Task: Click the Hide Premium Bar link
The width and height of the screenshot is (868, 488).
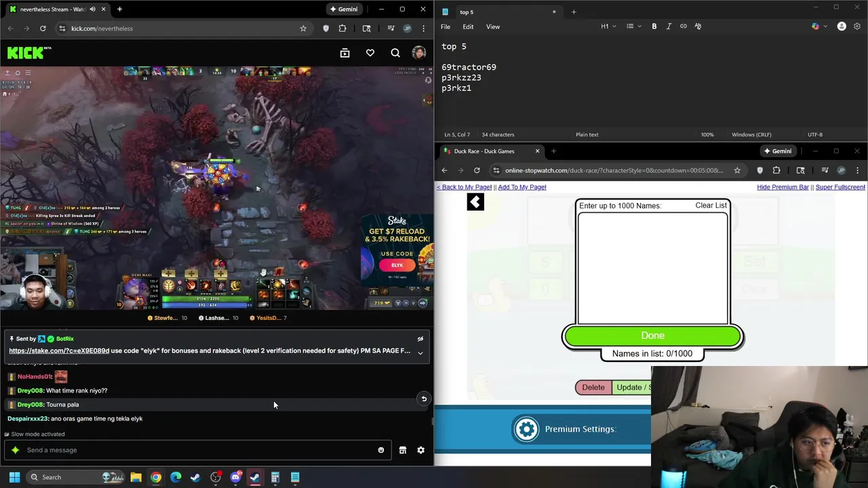Action: (783, 187)
